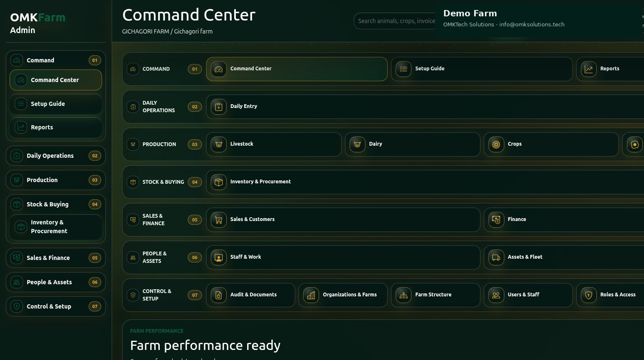Click the Staff & Work person icon
This screenshot has height=360, width=644.
click(219, 257)
